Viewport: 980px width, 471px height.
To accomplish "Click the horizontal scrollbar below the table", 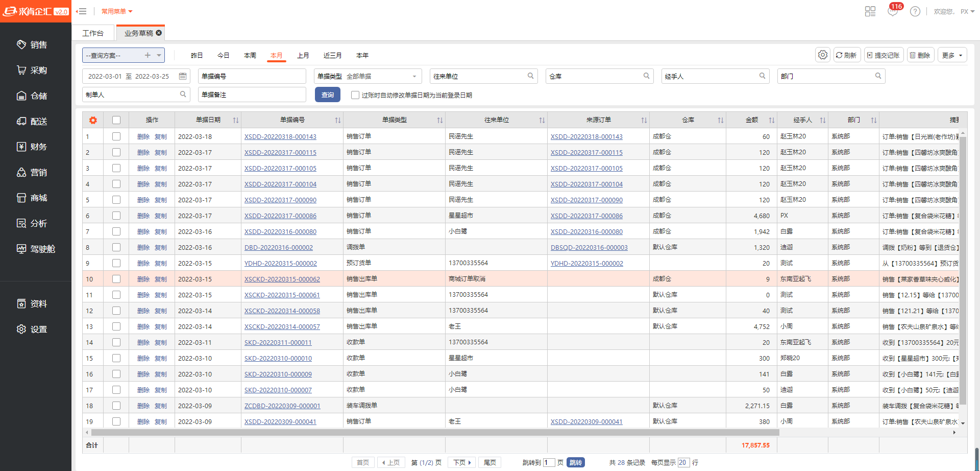I will point(435,432).
